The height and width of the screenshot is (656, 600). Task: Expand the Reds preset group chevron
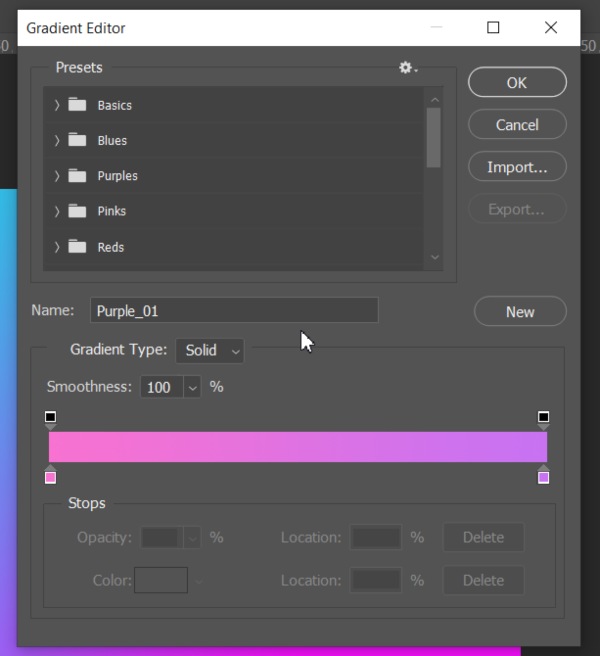(57, 247)
